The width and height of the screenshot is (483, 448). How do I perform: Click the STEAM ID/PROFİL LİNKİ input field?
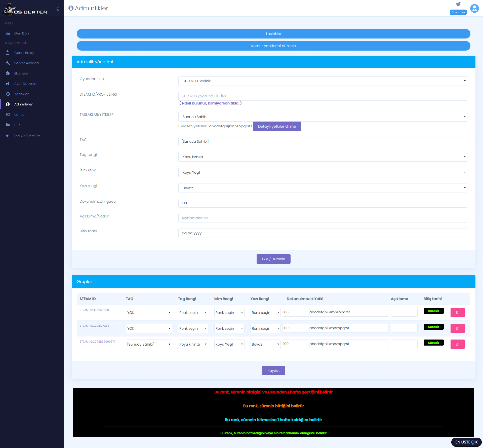coord(323,96)
